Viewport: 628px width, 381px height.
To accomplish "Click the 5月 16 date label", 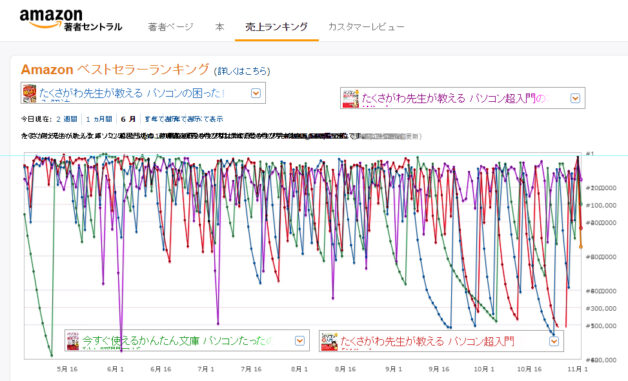I will click(67, 369).
